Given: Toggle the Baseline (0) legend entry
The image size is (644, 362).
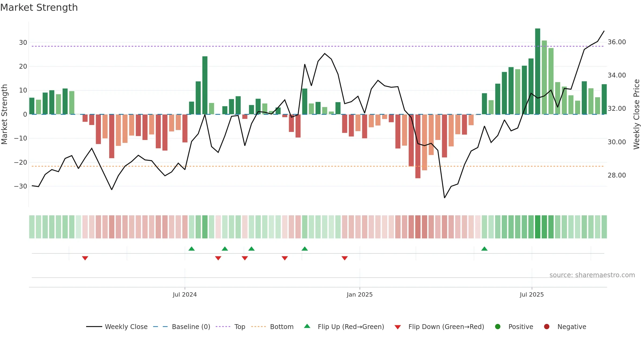Looking at the screenshot, I should pos(181,327).
